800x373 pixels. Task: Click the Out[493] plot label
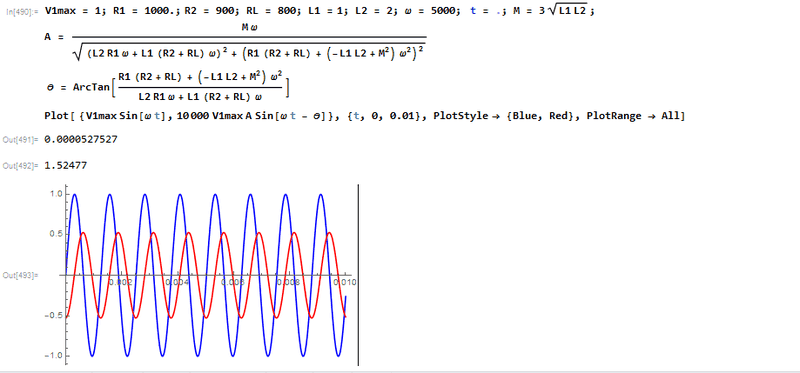(x=20, y=275)
